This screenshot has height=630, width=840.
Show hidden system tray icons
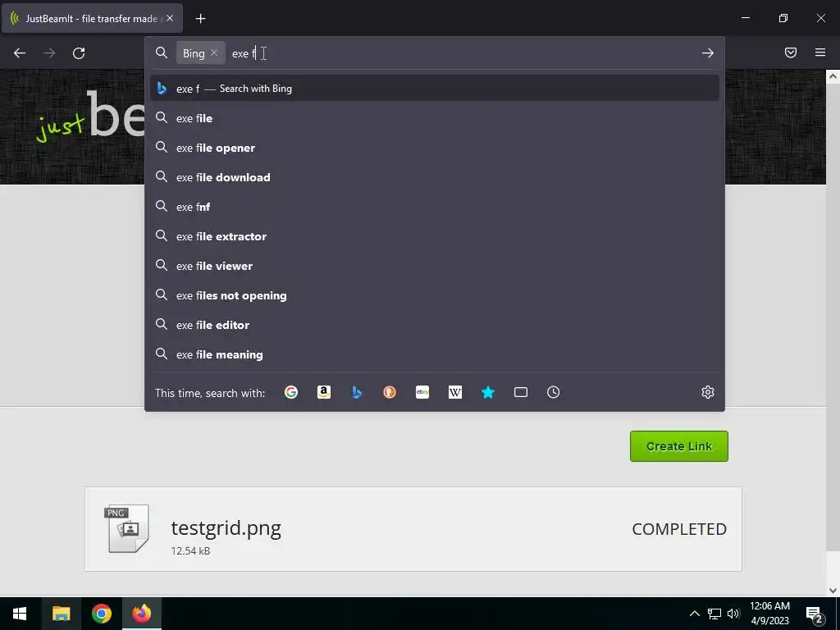[694, 614]
